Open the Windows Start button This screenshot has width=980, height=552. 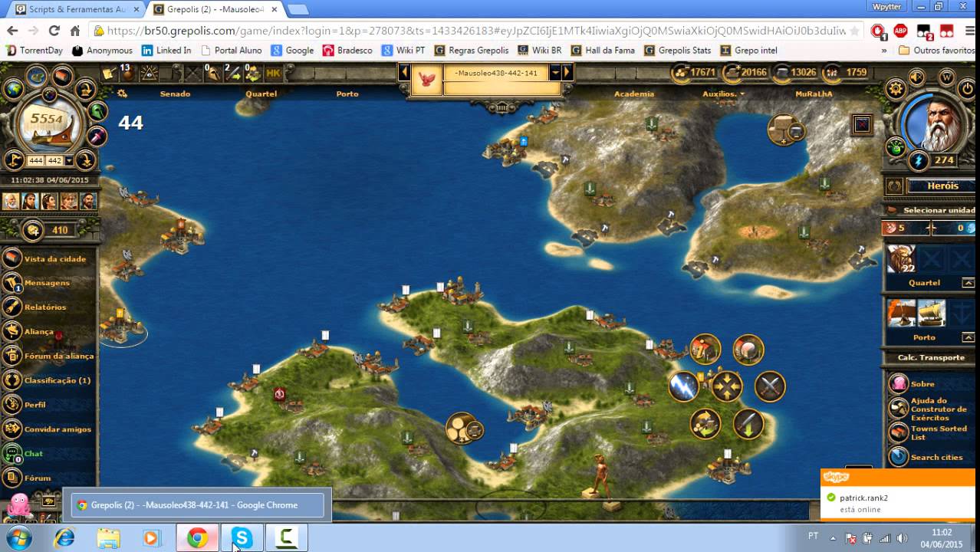(x=18, y=538)
